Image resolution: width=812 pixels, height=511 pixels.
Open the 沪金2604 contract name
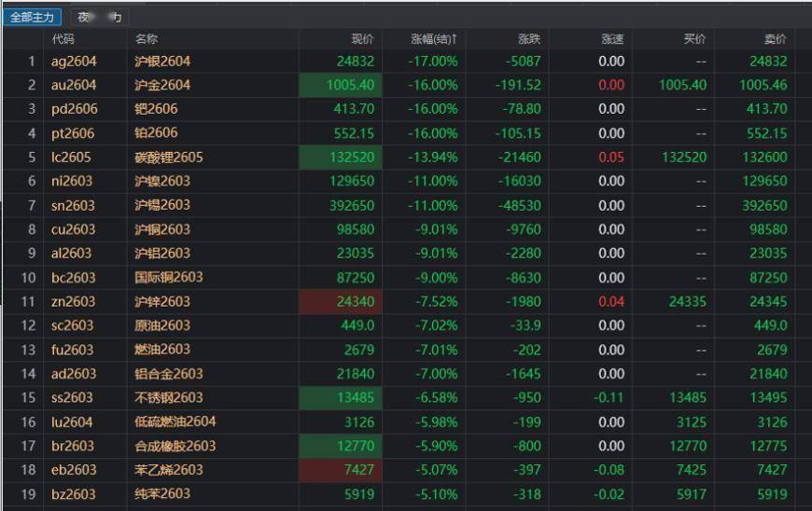[x=162, y=85]
